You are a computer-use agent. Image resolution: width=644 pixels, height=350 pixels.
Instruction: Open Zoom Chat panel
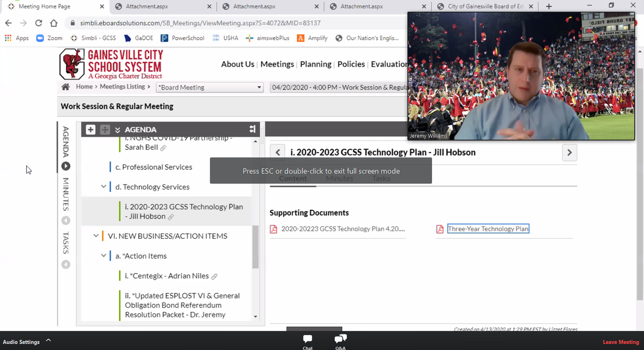point(308,342)
